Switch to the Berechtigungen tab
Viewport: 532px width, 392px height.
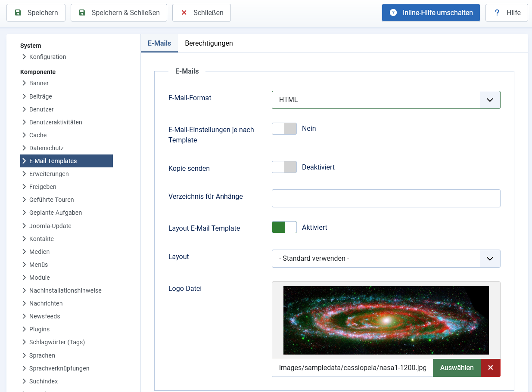[x=209, y=43]
